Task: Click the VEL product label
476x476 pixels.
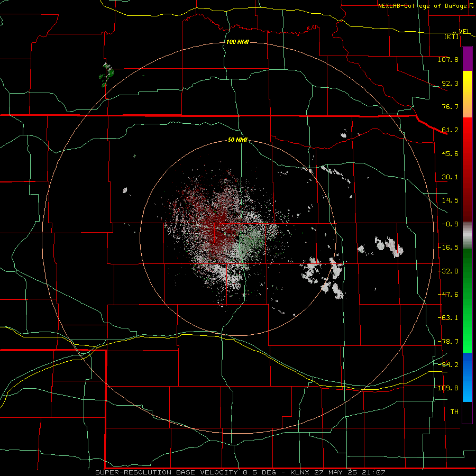Action: [464, 31]
